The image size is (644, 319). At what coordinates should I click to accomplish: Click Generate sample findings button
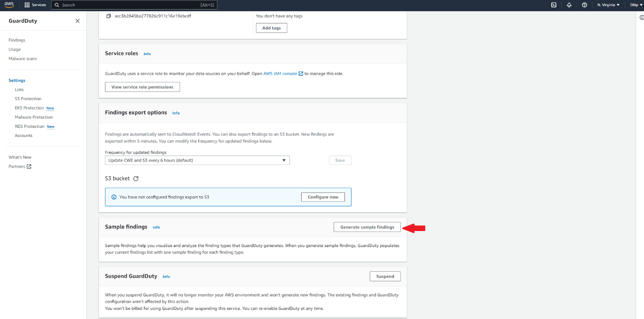367,227
